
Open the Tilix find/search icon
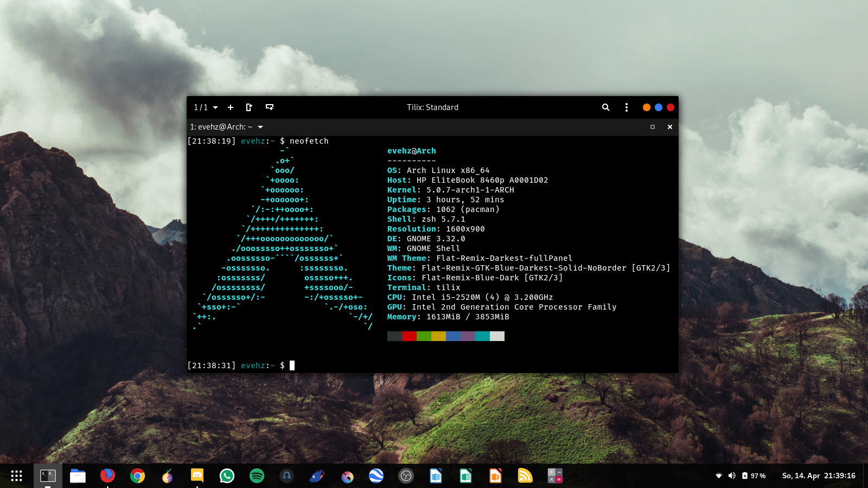pos(606,107)
